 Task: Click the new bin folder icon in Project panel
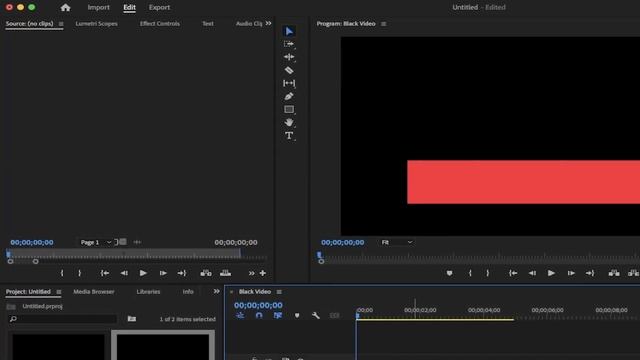pos(132,319)
